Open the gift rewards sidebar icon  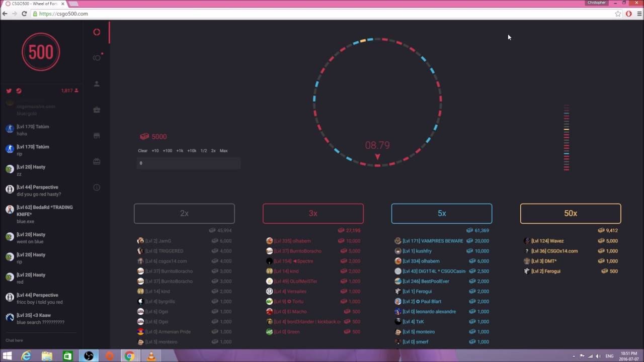(97, 161)
